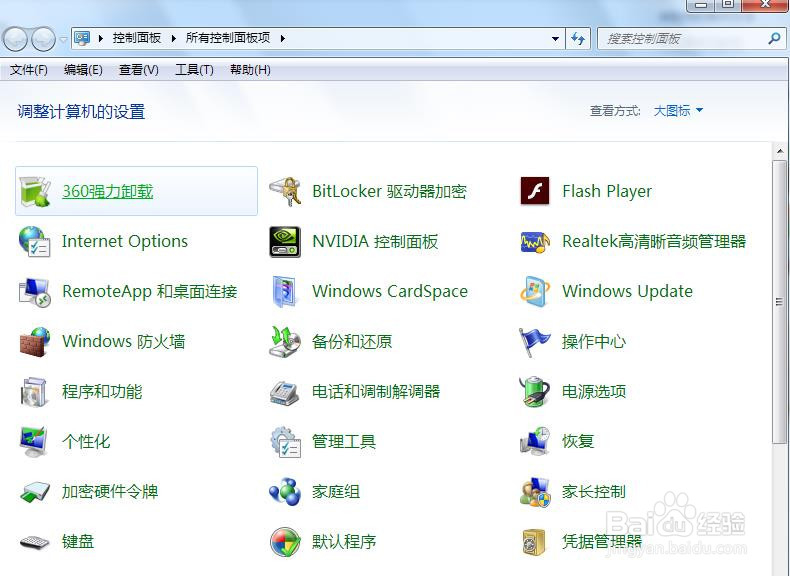Open 个性化 monitor icon
790x576 pixels.
34,441
